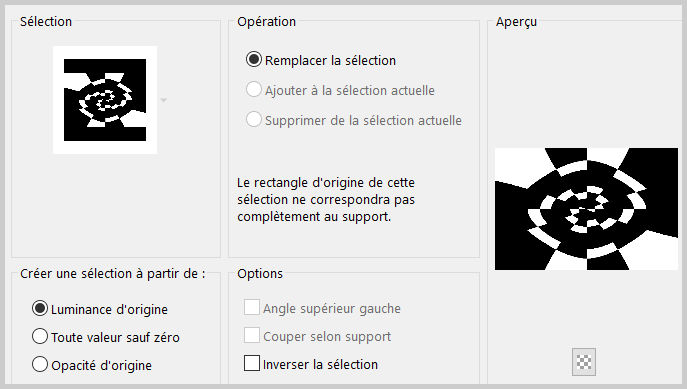Image resolution: width=687 pixels, height=389 pixels.
Task: Toggle the checkerboard transparency preview button
Action: click(x=584, y=362)
